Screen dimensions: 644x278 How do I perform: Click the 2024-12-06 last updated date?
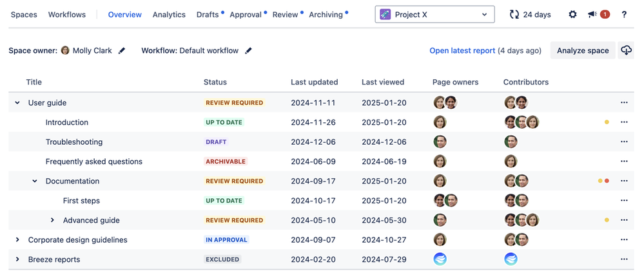313,142
